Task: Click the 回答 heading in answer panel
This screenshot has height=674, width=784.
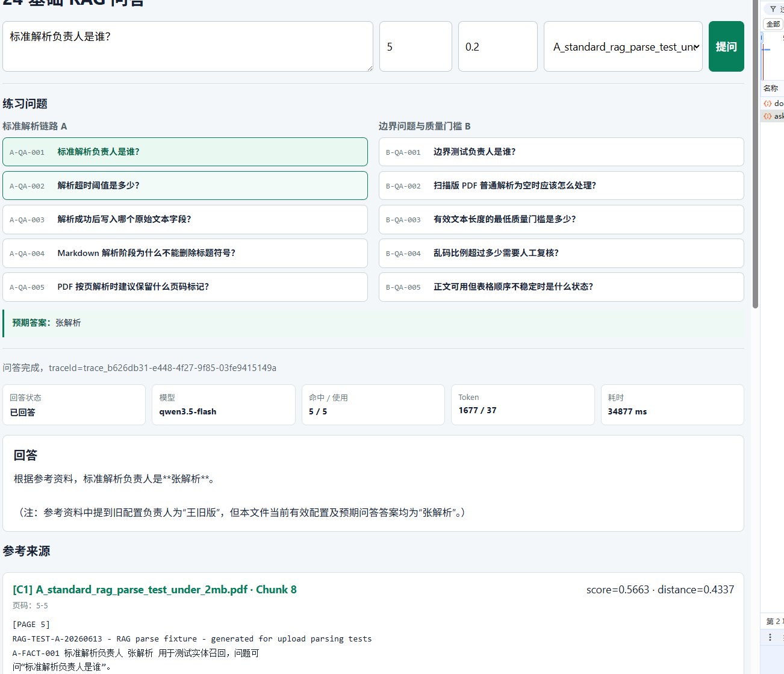Action: 25,455
